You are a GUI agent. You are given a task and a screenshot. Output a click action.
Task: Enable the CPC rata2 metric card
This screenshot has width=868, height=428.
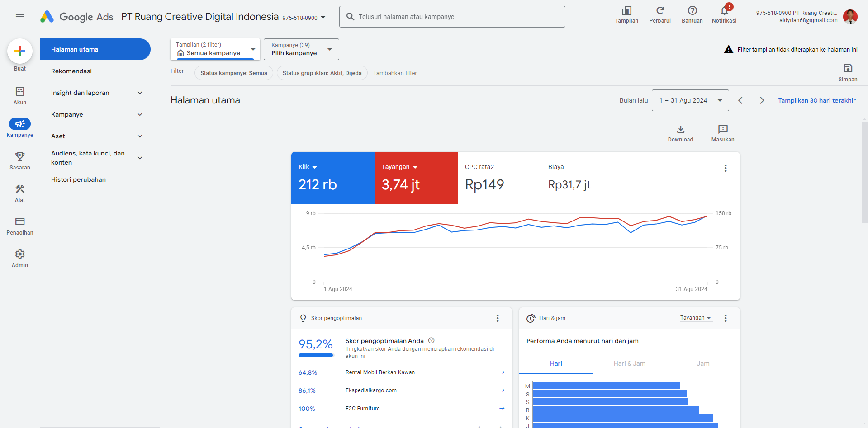tap(499, 178)
